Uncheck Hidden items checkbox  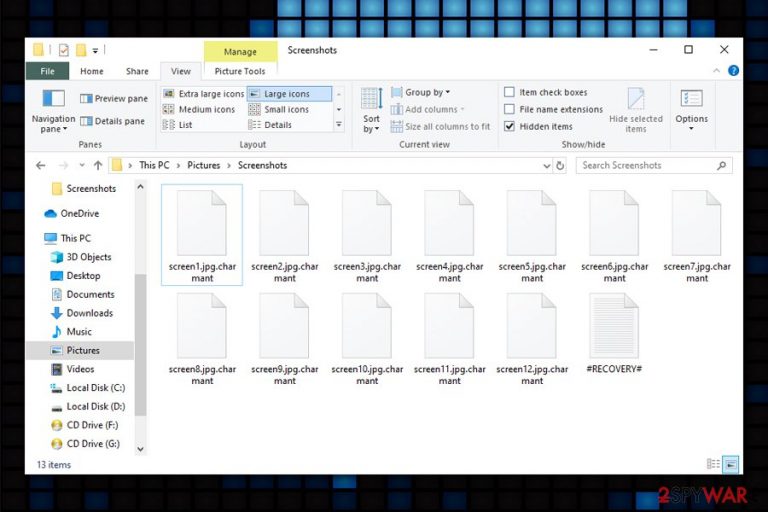pyautogui.click(x=509, y=126)
